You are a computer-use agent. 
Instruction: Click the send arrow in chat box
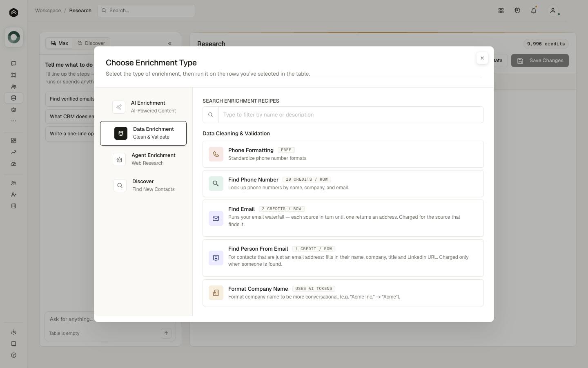pos(166,333)
